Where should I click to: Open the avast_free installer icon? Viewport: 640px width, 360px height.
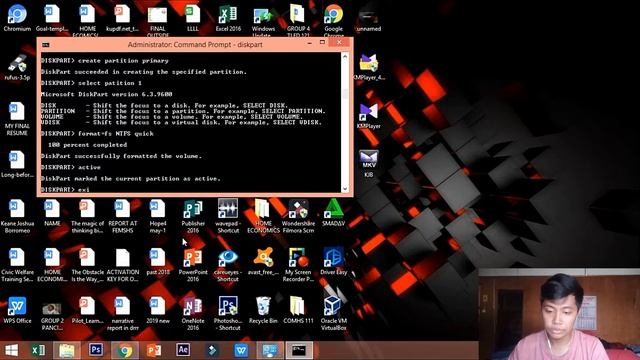(263, 262)
